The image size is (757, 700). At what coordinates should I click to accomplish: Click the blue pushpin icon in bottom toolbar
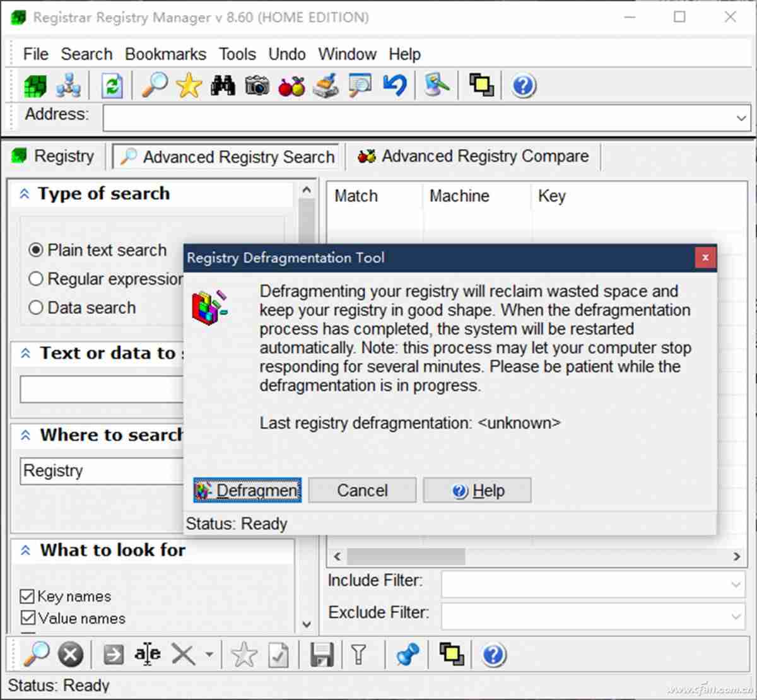click(408, 655)
